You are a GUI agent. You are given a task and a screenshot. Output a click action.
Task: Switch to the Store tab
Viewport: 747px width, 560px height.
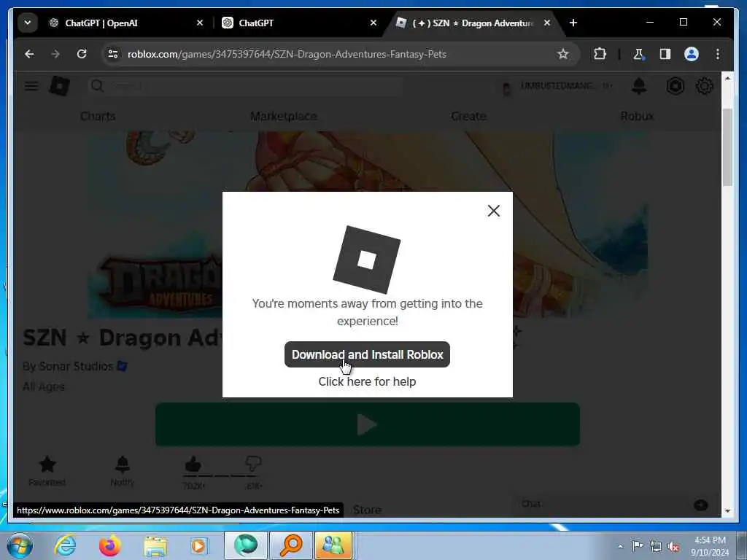pyautogui.click(x=368, y=510)
